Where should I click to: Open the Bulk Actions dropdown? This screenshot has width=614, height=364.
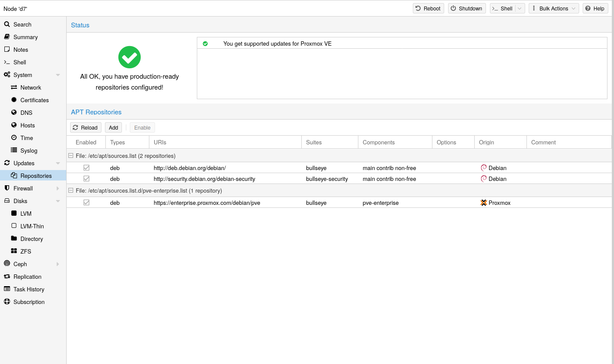point(553,8)
